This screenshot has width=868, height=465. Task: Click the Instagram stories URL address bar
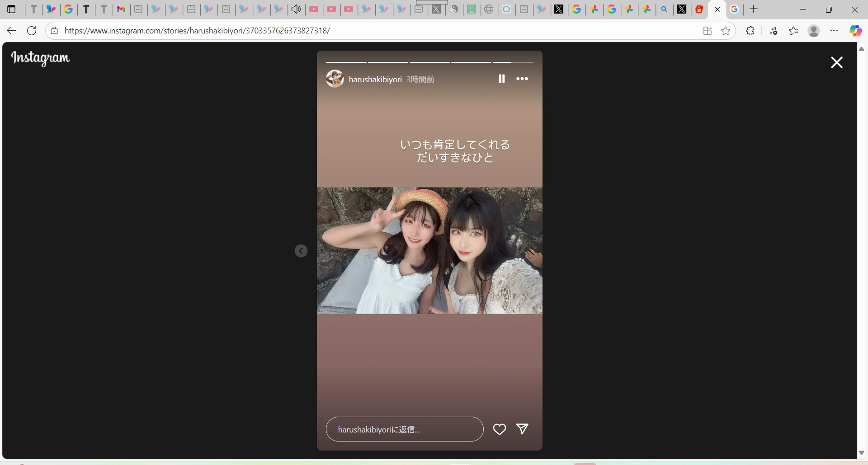pyautogui.click(x=197, y=31)
